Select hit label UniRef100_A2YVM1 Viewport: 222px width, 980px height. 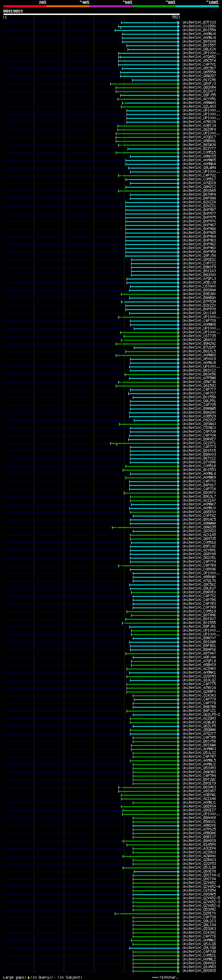[199, 99]
